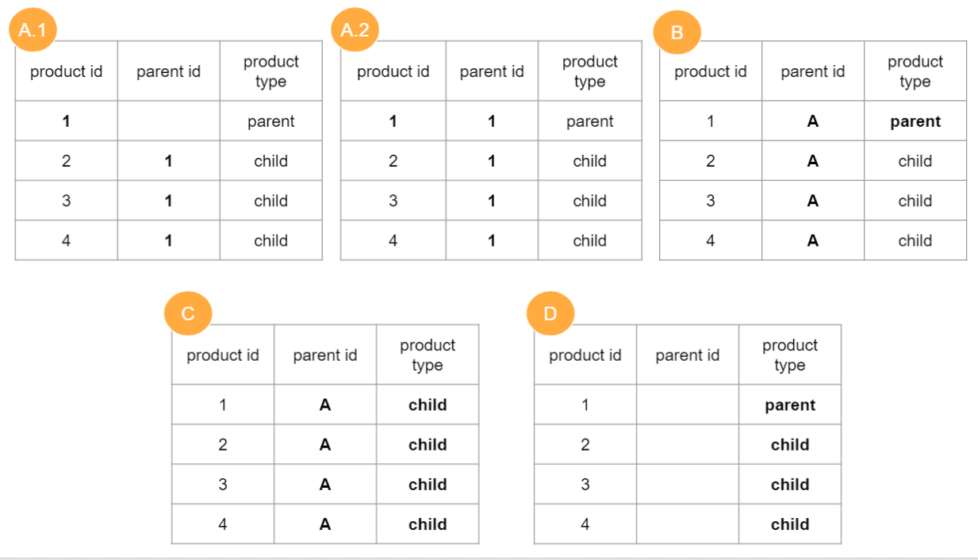Select the 'child' cell of product 1 in table C

pyautogui.click(x=428, y=405)
